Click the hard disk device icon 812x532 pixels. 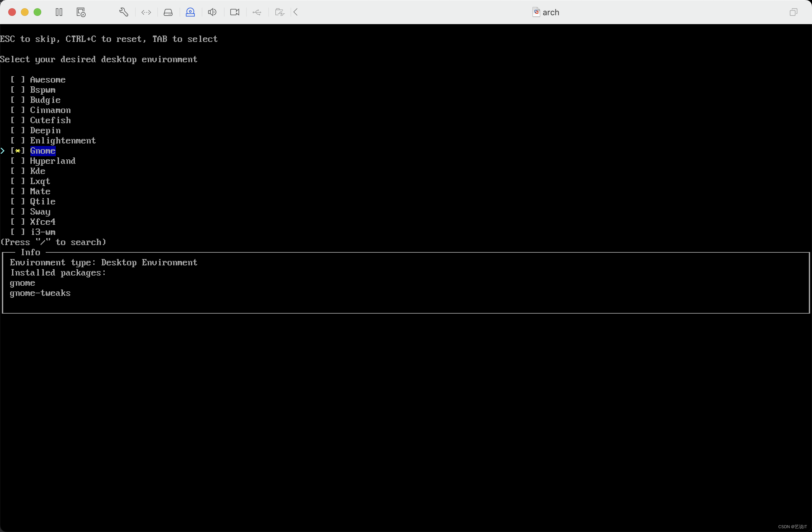168,12
